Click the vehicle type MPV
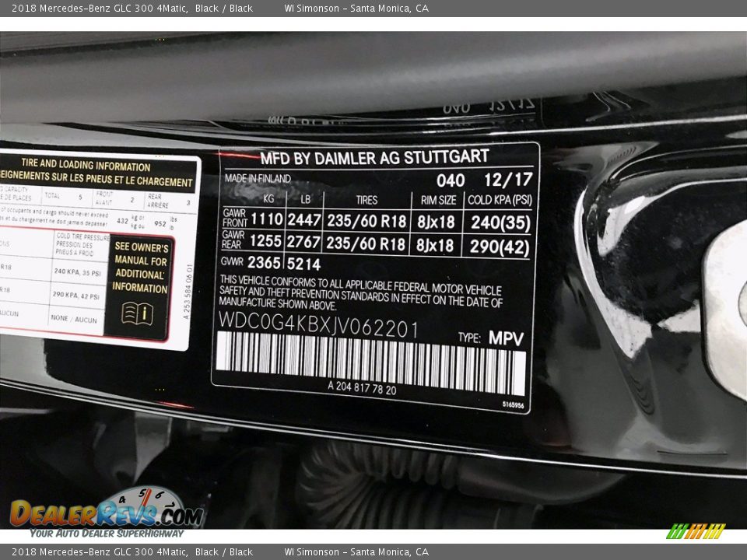This screenshot has width=747, height=560. pyautogui.click(x=507, y=338)
